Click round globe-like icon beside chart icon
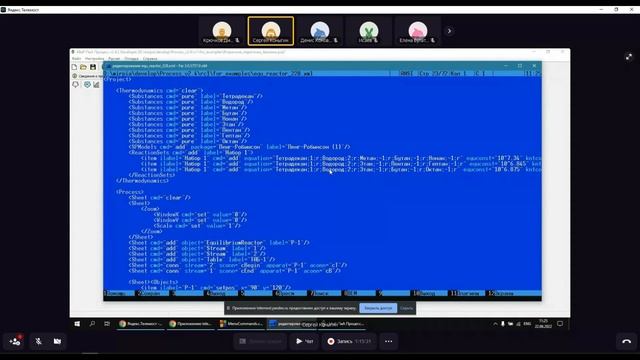640x360 pixels. pos(87,84)
